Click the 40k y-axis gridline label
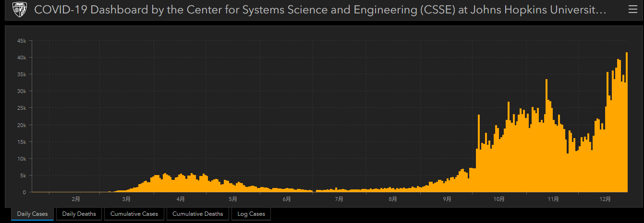The height and width of the screenshot is (223, 644). tap(22, 58)
